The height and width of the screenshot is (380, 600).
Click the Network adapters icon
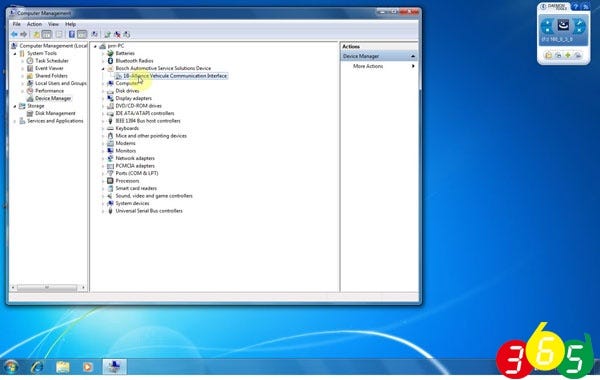(x=110, y=158)
